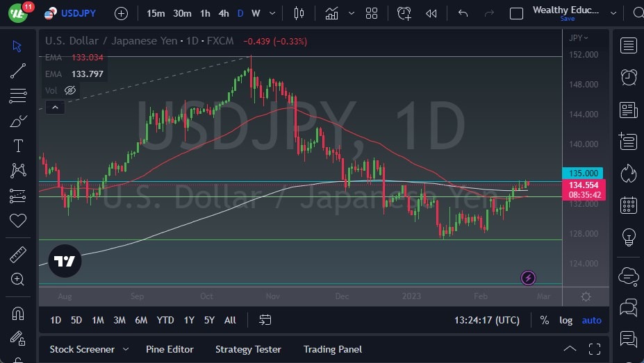Open the alerts panel
This screenshot has width=644, height=363.
pos(629,77)
